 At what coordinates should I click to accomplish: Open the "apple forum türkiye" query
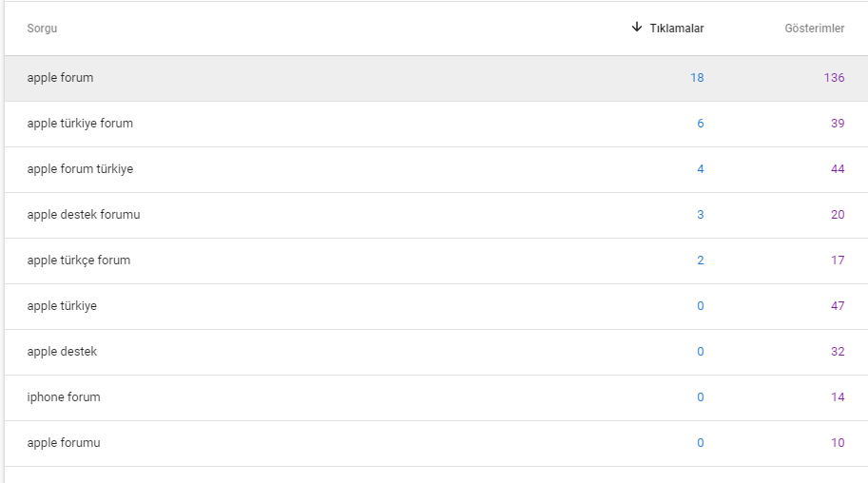[436, 169]
